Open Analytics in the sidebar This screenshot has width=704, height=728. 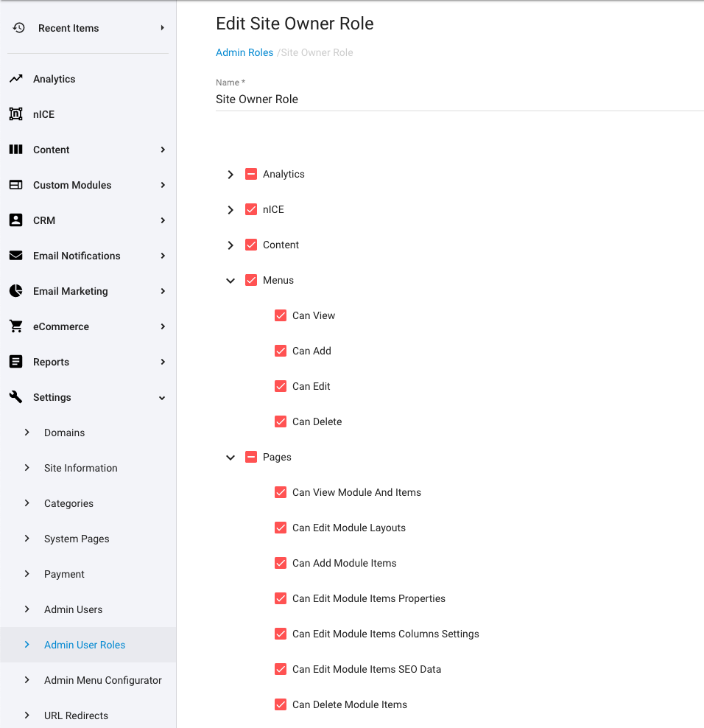[x=54, y=79]
